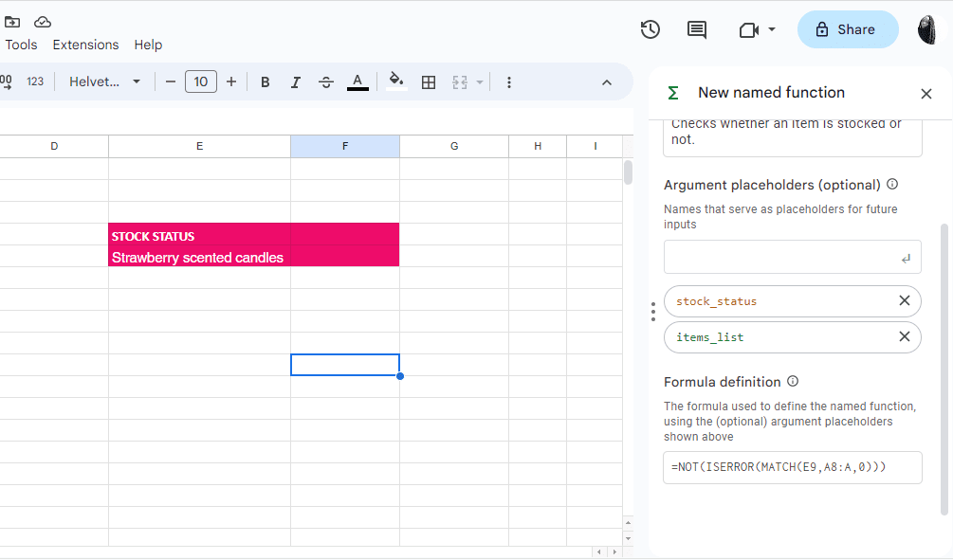This screenshot has width=953, height=560.
Task: Click the formula definition input field
Action: [792, 467]
